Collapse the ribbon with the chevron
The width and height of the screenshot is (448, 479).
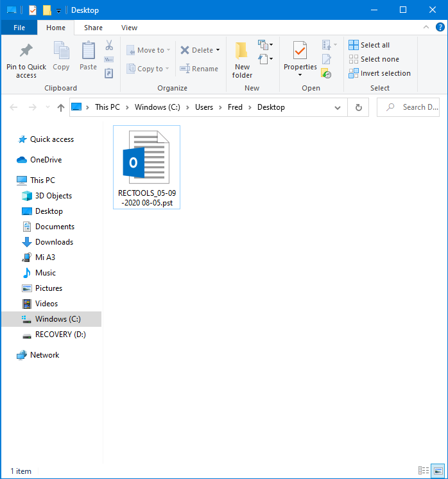426,27
